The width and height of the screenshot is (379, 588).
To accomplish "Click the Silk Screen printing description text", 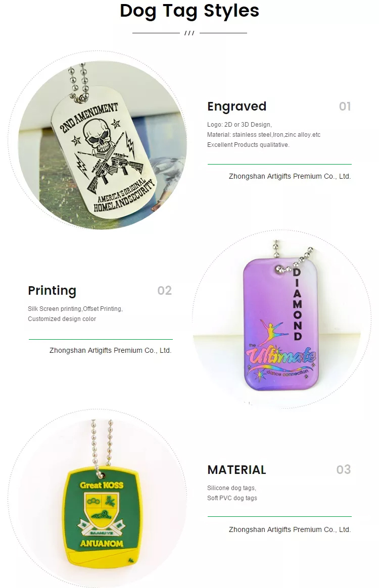I will pyautogui.click(x=75, y=309).
